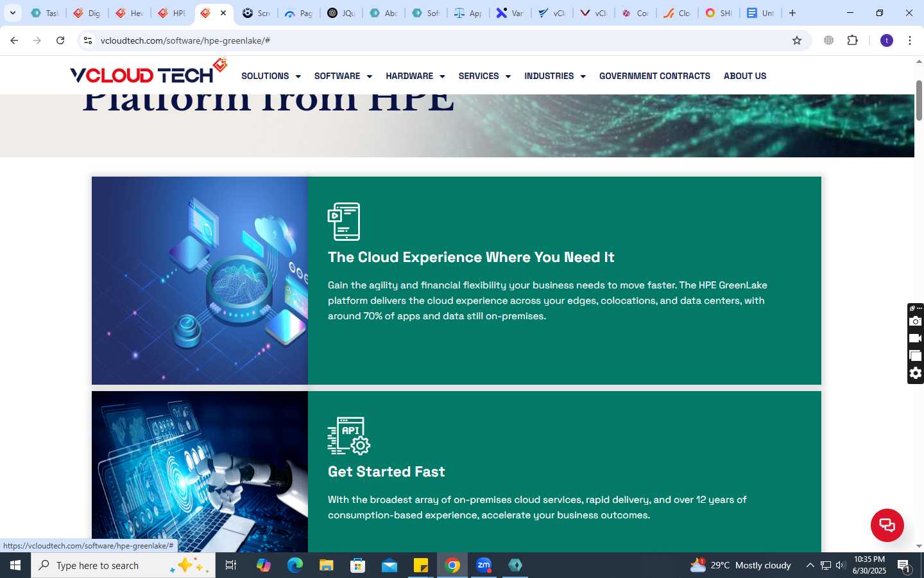Open Task View in the taskbar
924x578 pixels.
click(x=231, y=565)
